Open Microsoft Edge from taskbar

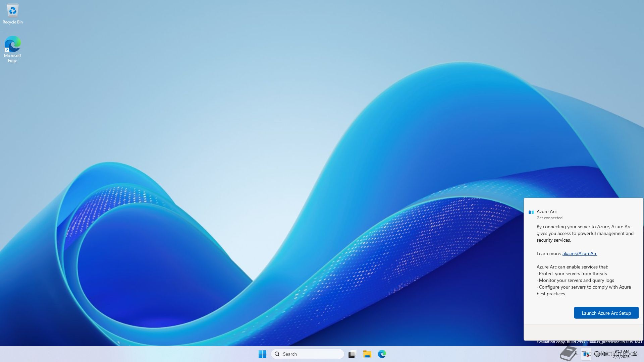(x=382, y=354)
